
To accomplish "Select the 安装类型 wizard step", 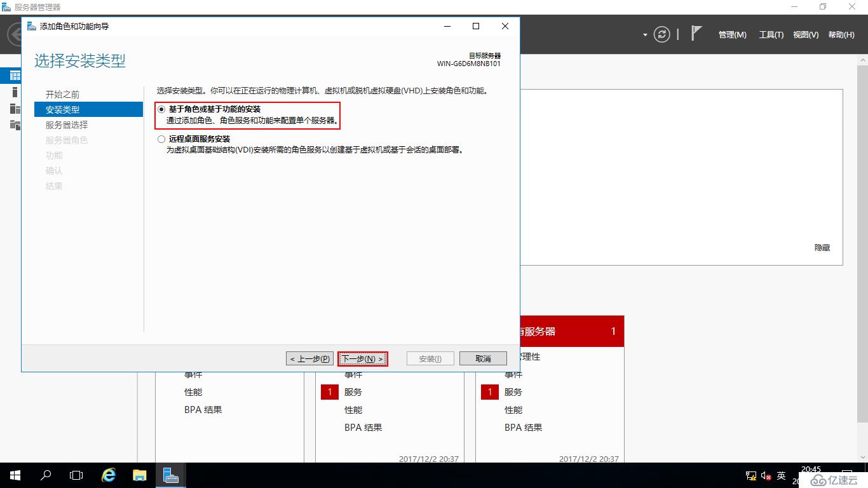I will [x=88, y=109].
